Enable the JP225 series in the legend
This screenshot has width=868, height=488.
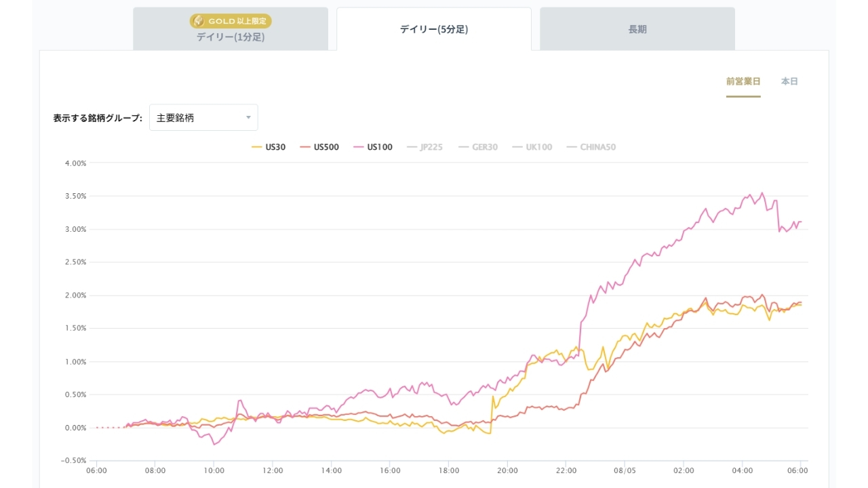click(424, 147)
